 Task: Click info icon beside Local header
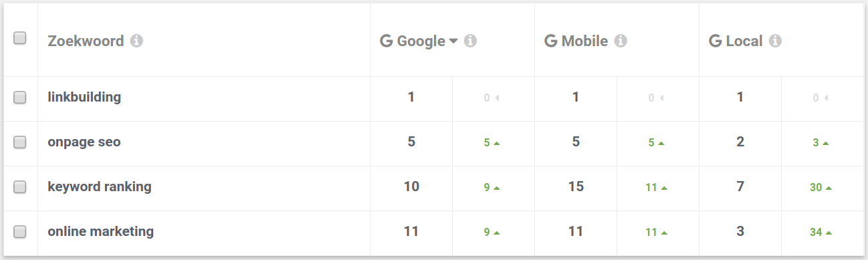pyautogui.click(x=775, y=41)
